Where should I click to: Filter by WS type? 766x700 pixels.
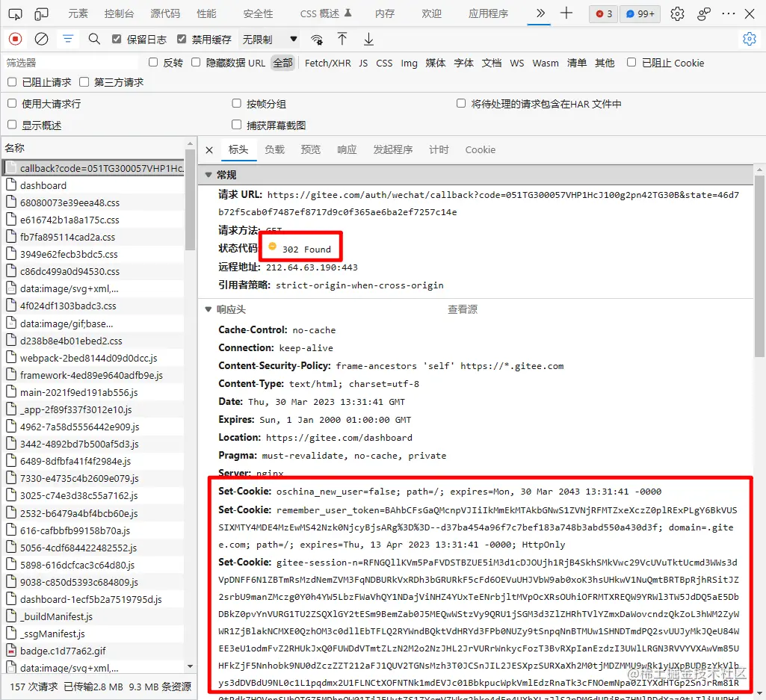point(517,63)
